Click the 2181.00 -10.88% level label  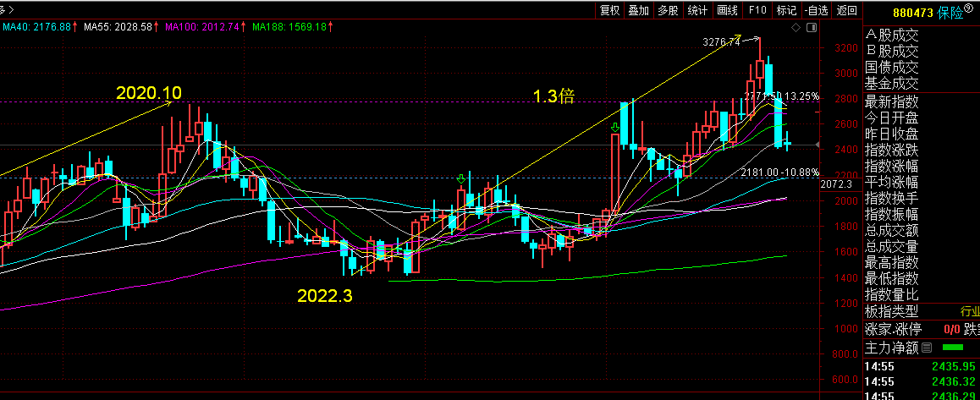tap(780, 172)
